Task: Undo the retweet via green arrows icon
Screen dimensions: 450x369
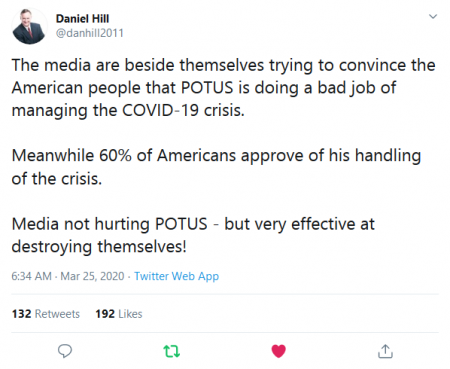Action: [x=172, y=351]
